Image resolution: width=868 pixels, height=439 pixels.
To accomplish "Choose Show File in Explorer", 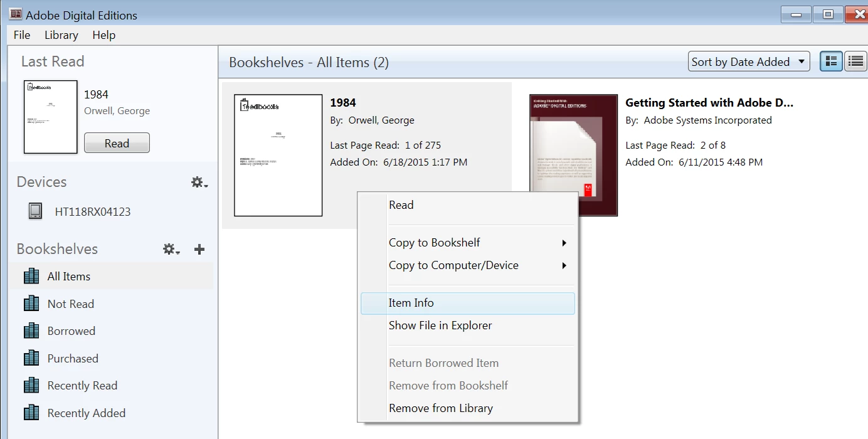I will point(468,325).
